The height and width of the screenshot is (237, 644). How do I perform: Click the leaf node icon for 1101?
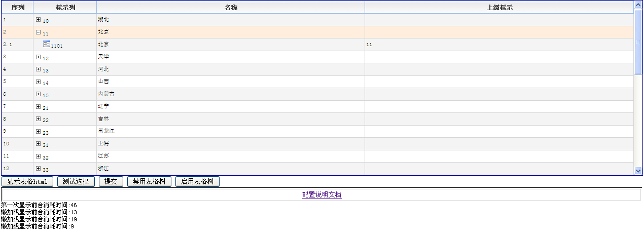pos(47,44)
